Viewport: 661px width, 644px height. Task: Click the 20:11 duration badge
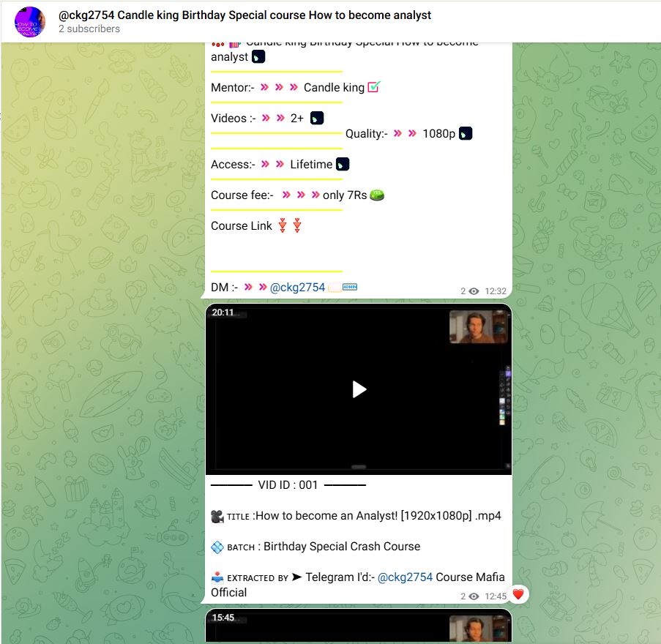click(223, 312)
